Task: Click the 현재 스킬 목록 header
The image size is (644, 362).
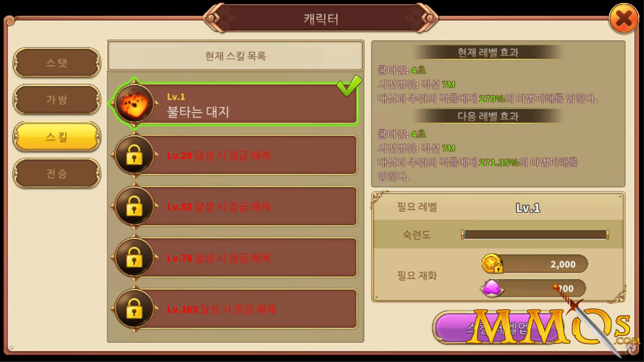Action: pos(235,56)
